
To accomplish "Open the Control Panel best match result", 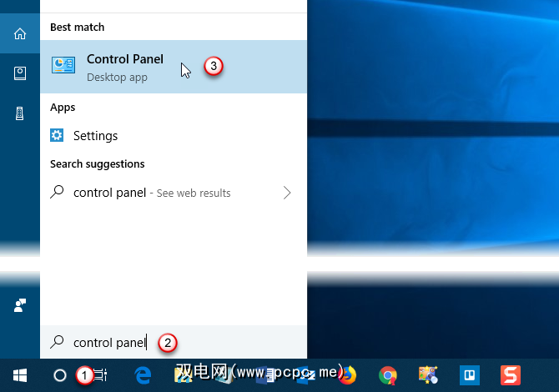I will 174,67.
